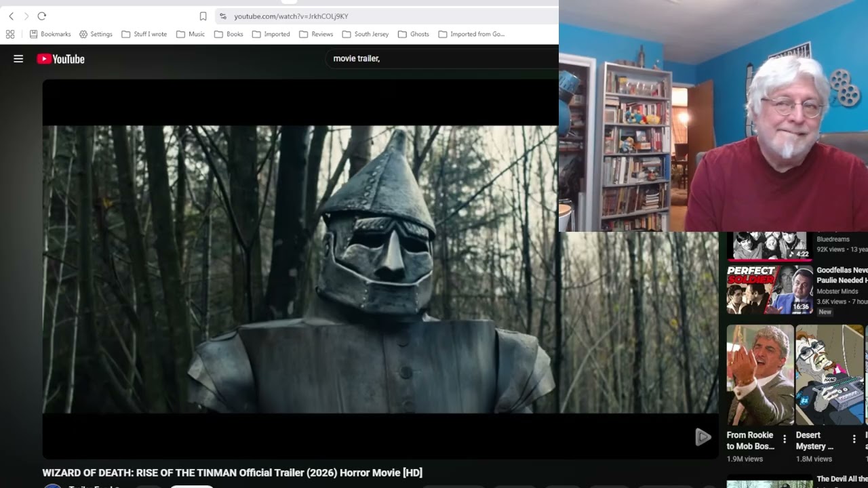Open the 'Perfect Soldier' Goodfellas thumbnail

(770, 289)
